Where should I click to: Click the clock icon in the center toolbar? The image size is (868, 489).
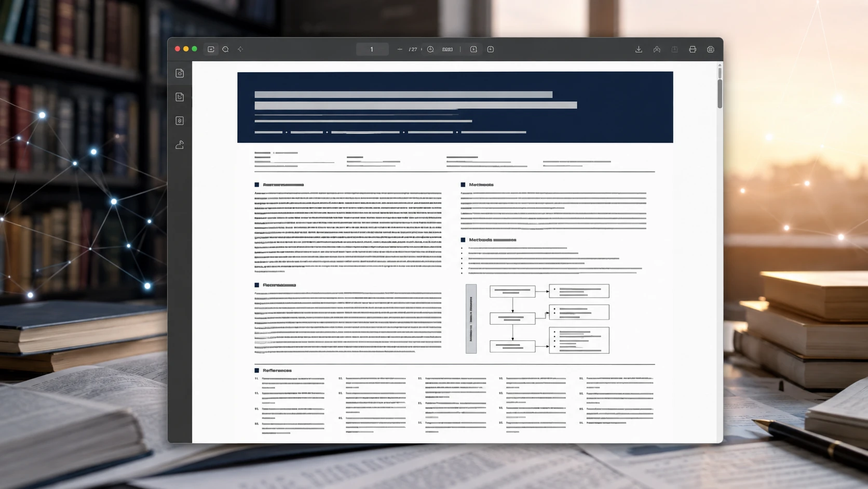tap(491, 49)
